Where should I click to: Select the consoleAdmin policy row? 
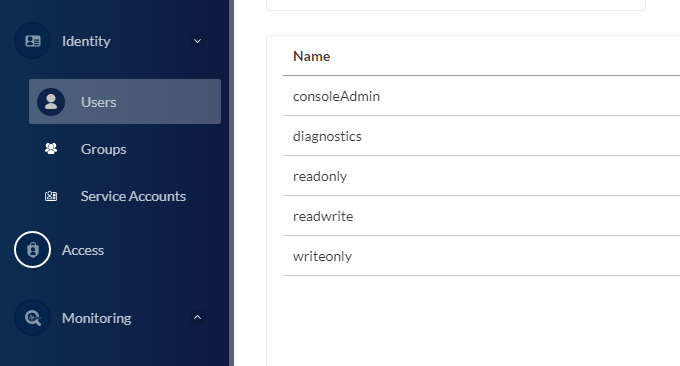point(481,96)
